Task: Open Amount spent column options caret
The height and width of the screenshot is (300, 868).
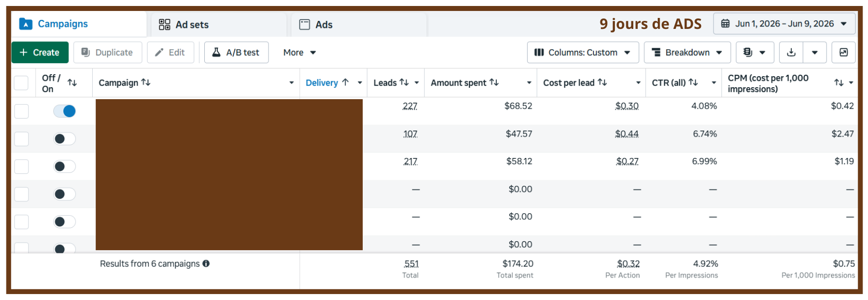Action: coord(529,83)
